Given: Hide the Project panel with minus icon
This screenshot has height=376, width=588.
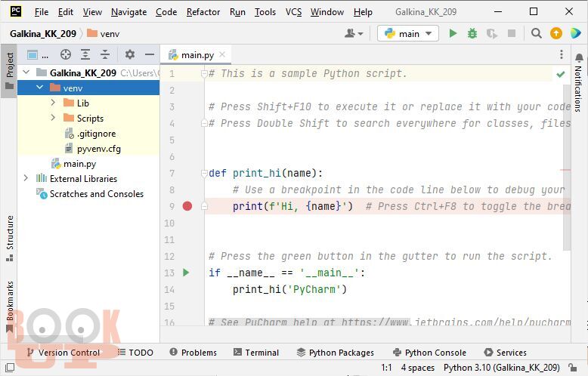Looking at the screenshot, I should pos(150,54).
